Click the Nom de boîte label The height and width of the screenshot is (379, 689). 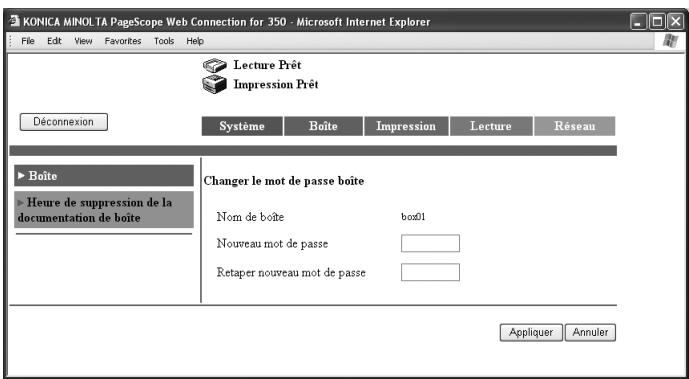(x=250, y=217)
